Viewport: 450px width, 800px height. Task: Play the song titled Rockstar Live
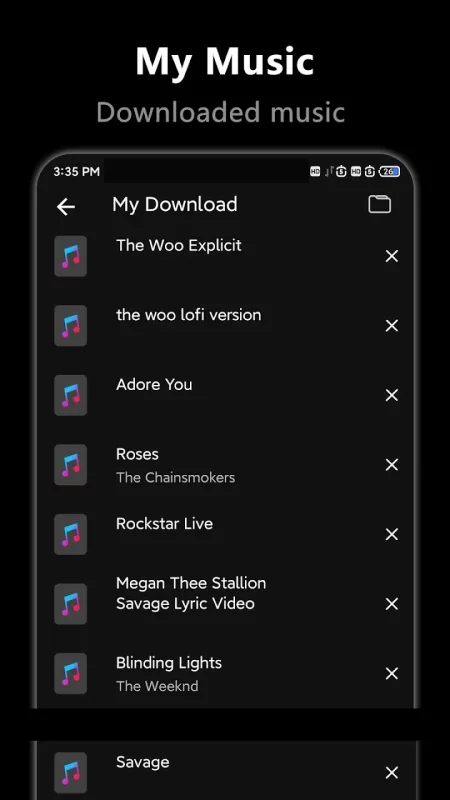(164, 523)
